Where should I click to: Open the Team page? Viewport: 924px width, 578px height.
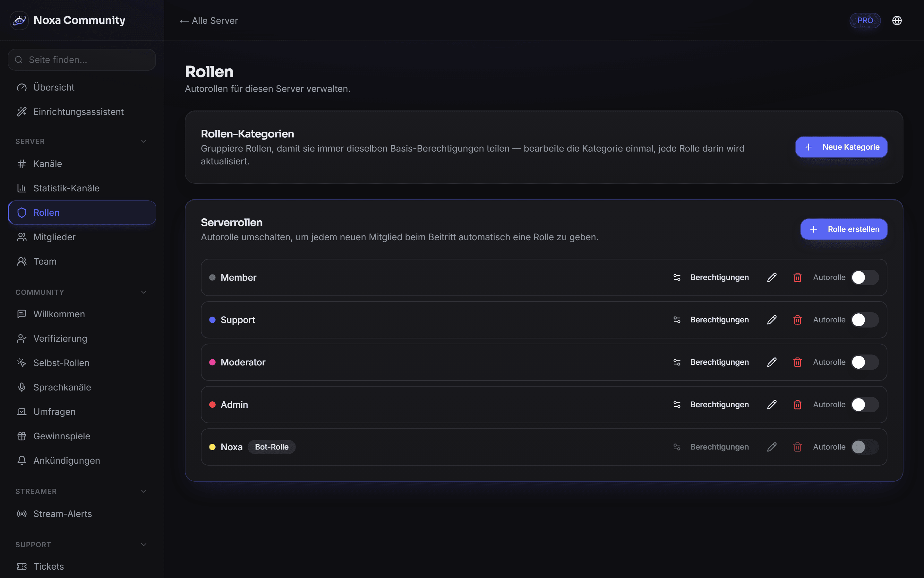pos(82,262)
